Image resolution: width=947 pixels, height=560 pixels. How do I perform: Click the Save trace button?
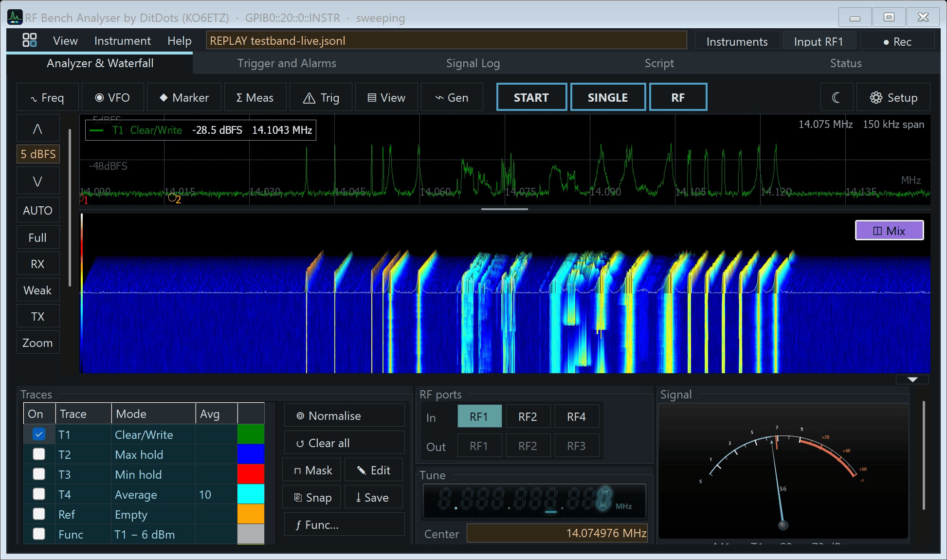tap(374, 497)
